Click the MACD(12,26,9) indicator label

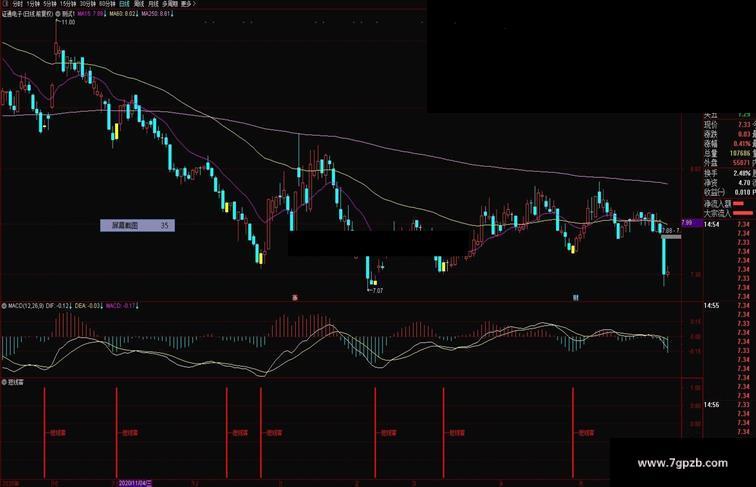coord(26,306)
